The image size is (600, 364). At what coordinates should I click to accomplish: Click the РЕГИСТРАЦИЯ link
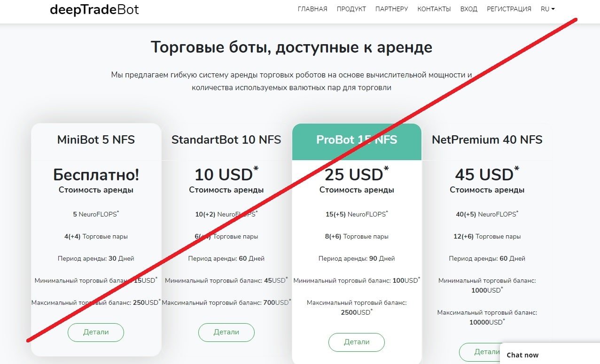[x=509, y=9]
